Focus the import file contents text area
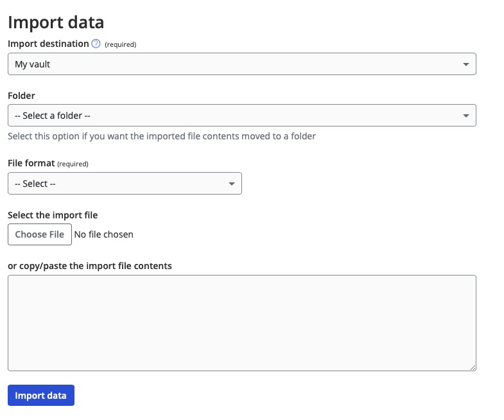This screenshot has width=504, height=420. (x=241, y=322)
